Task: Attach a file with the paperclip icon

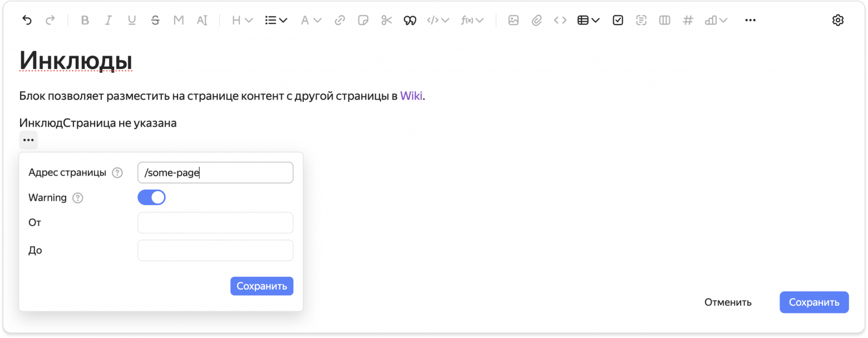Action: (x=536, y=20)
